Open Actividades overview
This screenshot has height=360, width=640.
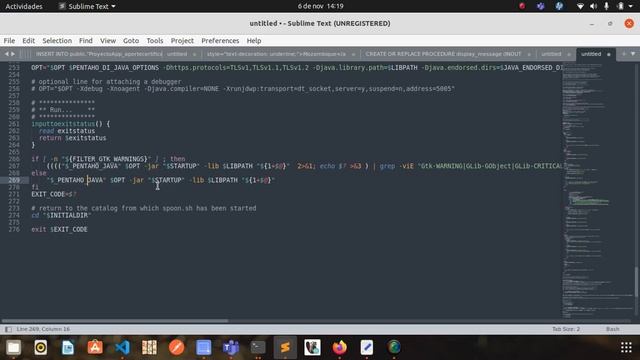(x=24, y=6)
